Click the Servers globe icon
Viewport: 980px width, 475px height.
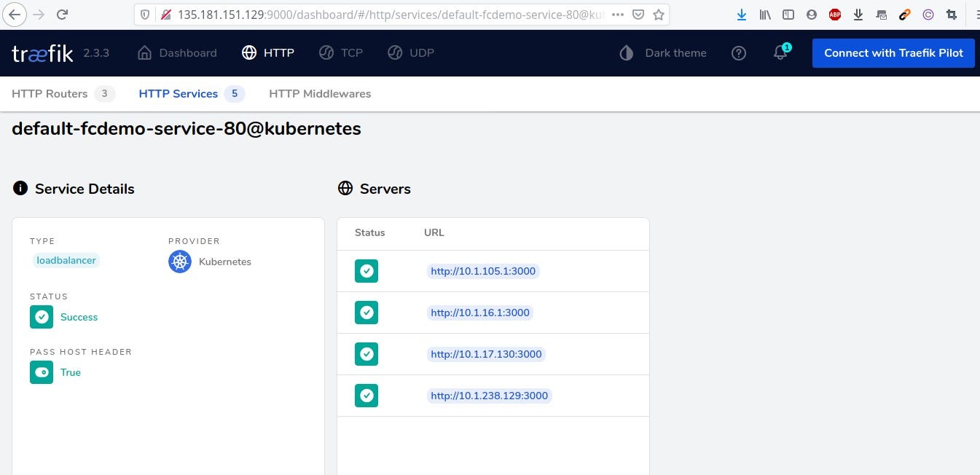(x=345, y=189)
